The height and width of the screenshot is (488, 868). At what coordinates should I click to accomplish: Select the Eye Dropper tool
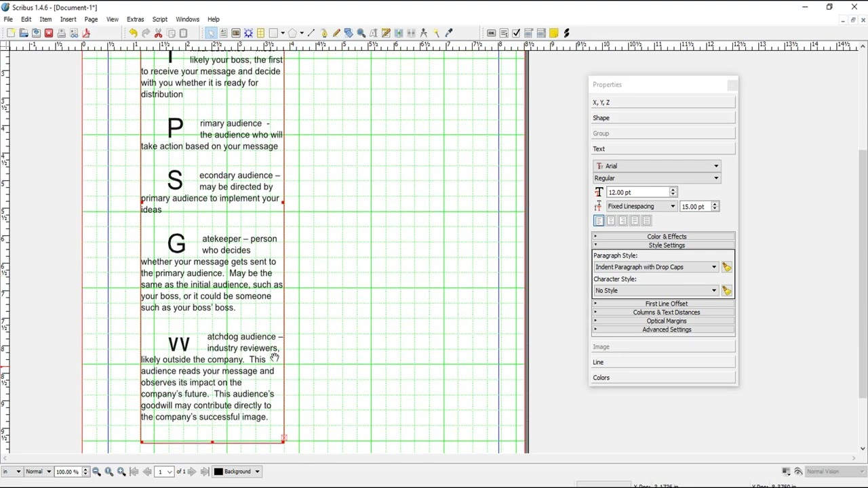click(x=449, y=33)
